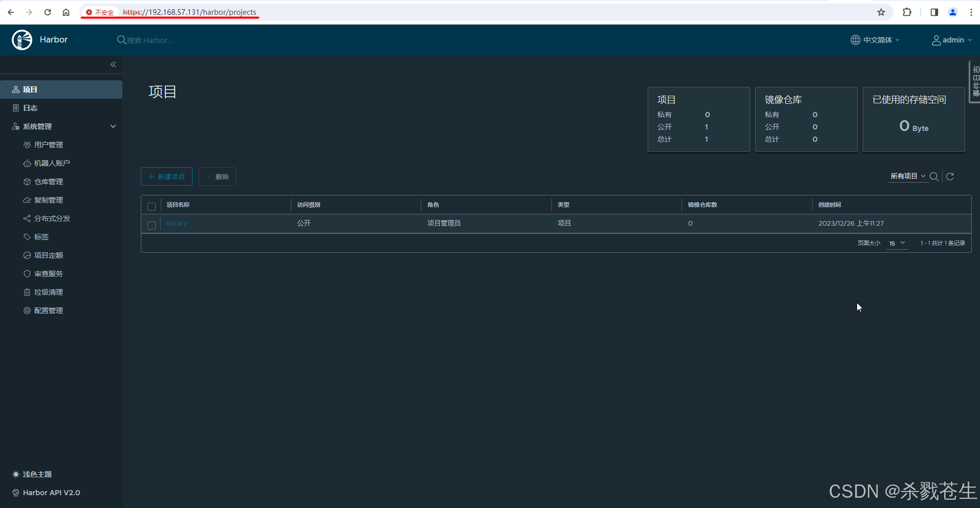Sort by 项目名称 column header

(x=178, y=205)
